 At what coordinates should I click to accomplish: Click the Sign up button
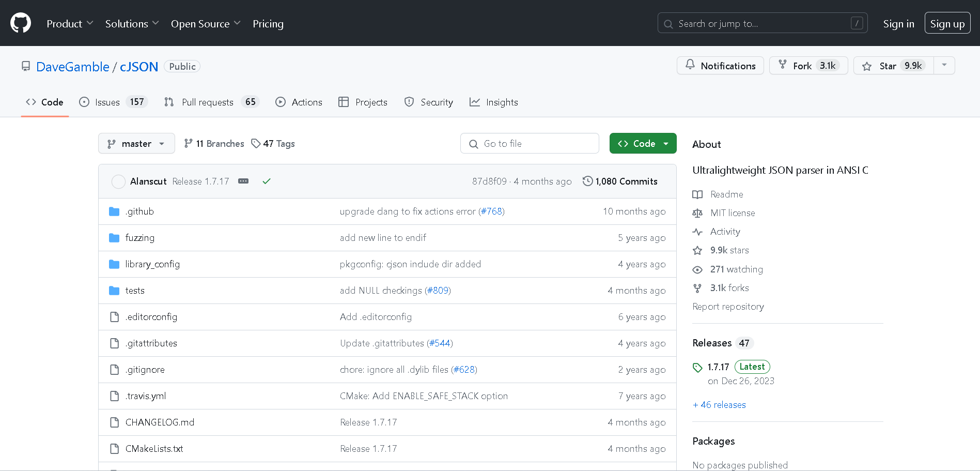click(947, 24)
